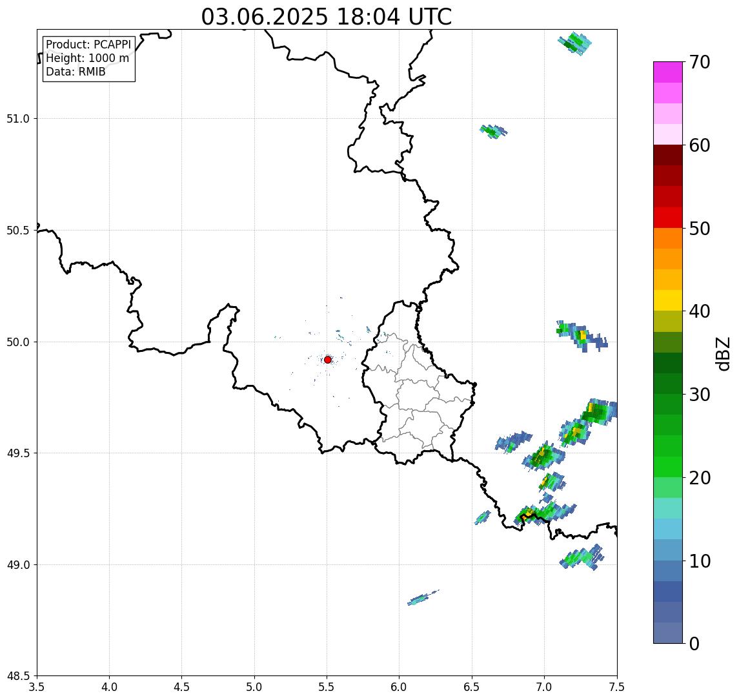739x700 pixels.
Task: Click the echo cell just below 49.0 latitude
Action: [x=583, y=557]
